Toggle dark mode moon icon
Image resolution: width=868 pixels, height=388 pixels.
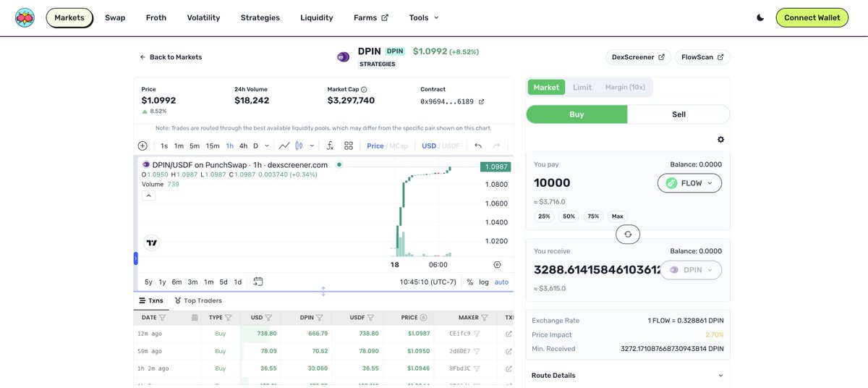coord(760,17)
